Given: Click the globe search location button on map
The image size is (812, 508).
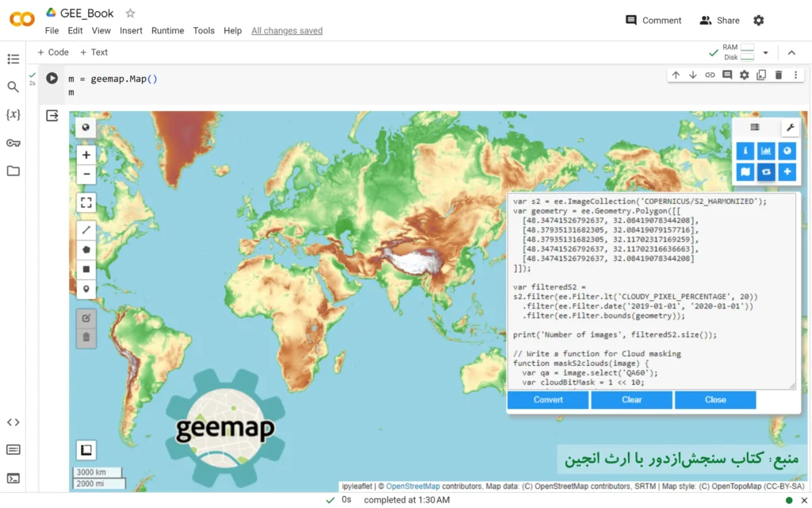Looking at the screenshot, I should click(86, 128).
